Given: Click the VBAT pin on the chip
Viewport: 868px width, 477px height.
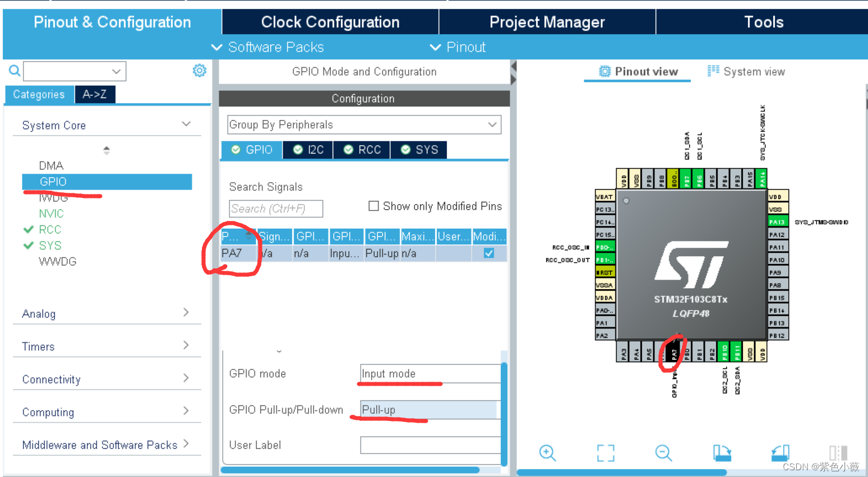Looking at the screenshot, I should pos(605,197).
